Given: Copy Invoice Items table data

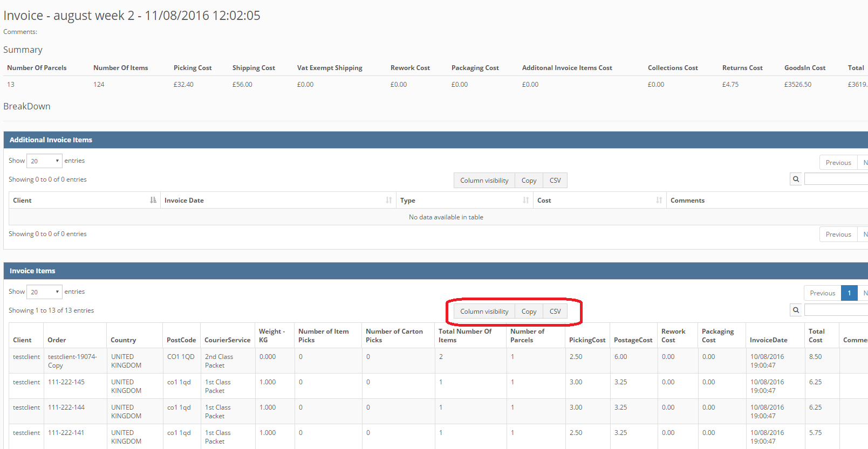Looking at the screenshot, I should tap(529, 312).
